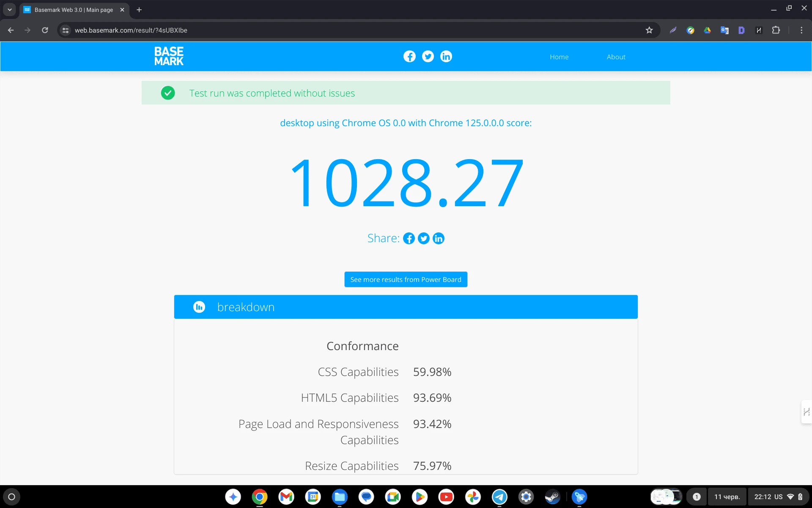The height and width of the screenshot is (508, 812).
Task: Click the breakdown chart icon
Action: pos(199,307)
